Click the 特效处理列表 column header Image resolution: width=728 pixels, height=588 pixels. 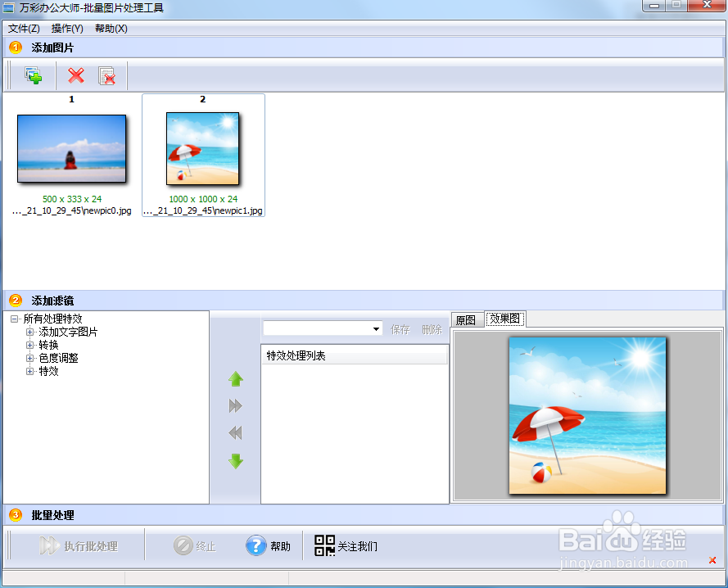coord(355,356)
